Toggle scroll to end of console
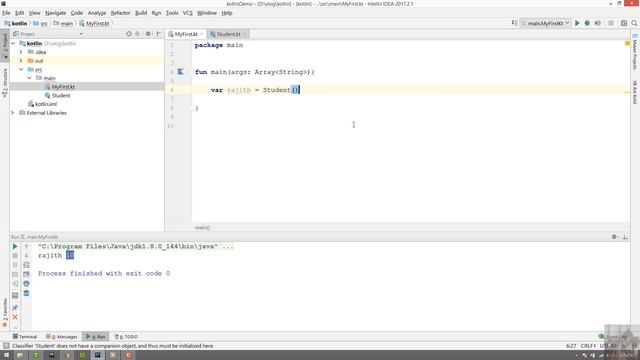640x360 pixels. [26, 274]
